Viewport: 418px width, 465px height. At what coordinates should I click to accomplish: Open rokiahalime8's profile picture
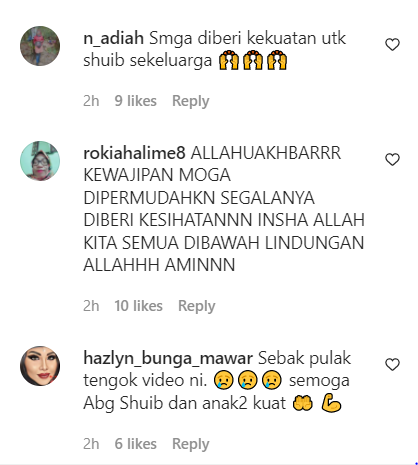pos(40,161)
